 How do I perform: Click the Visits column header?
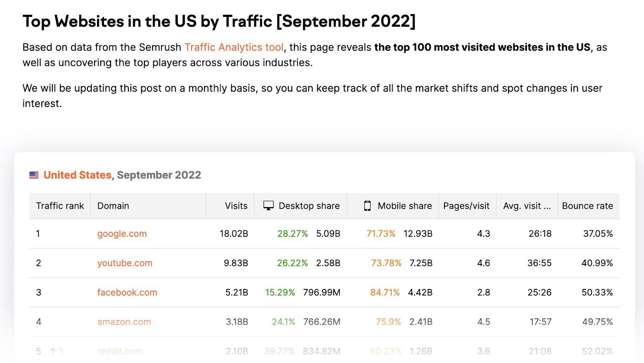pos(230,206)
